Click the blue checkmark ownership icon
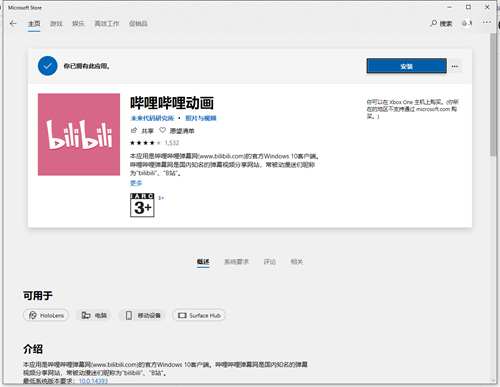 [x=47, y=66]
